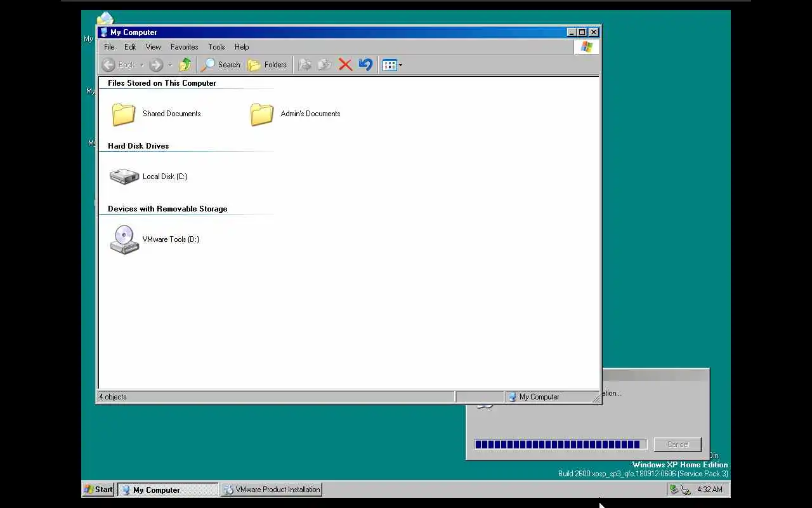Viewport: 812px width, 508px height.
Task: Click the "Local Disk (C:)" label
Action: [164, 177]
